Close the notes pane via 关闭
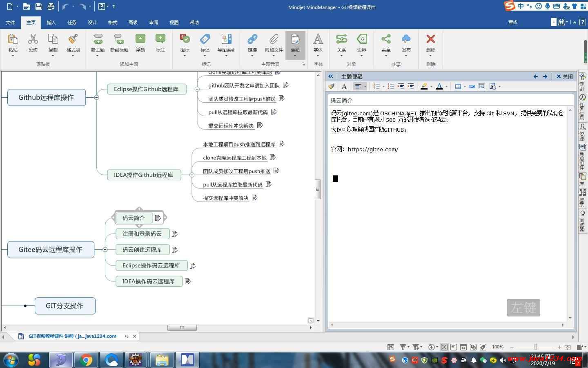 click(x=565, y=76)
